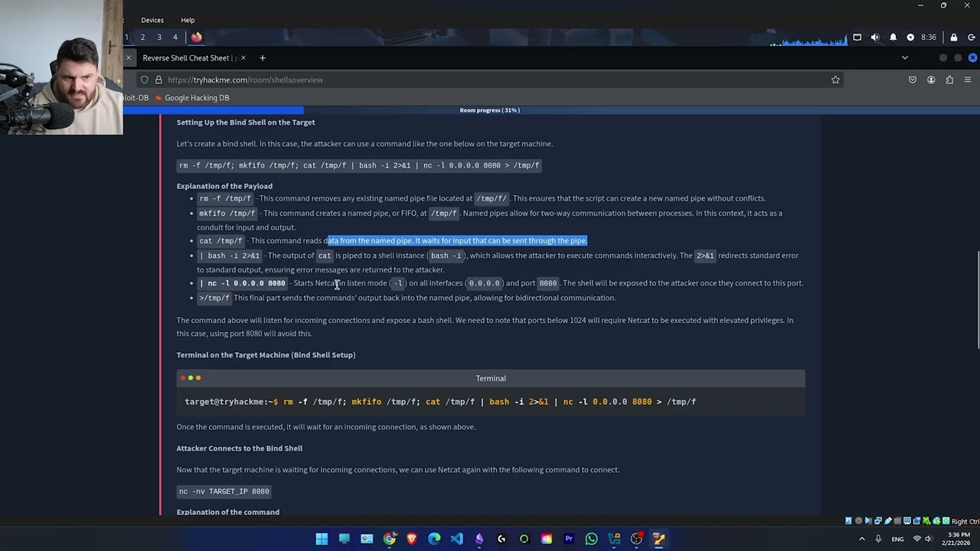This screenshot has width=980, height=551.
Task: Click the VirtualBox optical disk status icon
Action: 858,521
